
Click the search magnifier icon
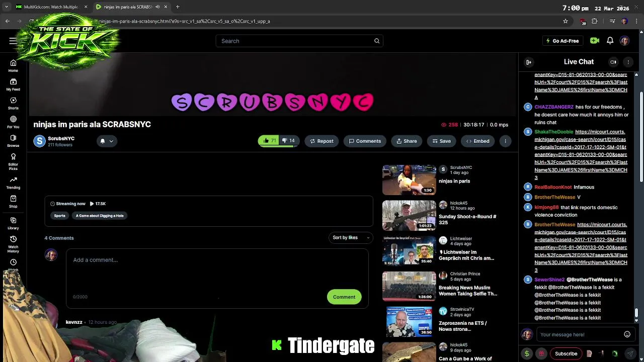tap(377, 41)
